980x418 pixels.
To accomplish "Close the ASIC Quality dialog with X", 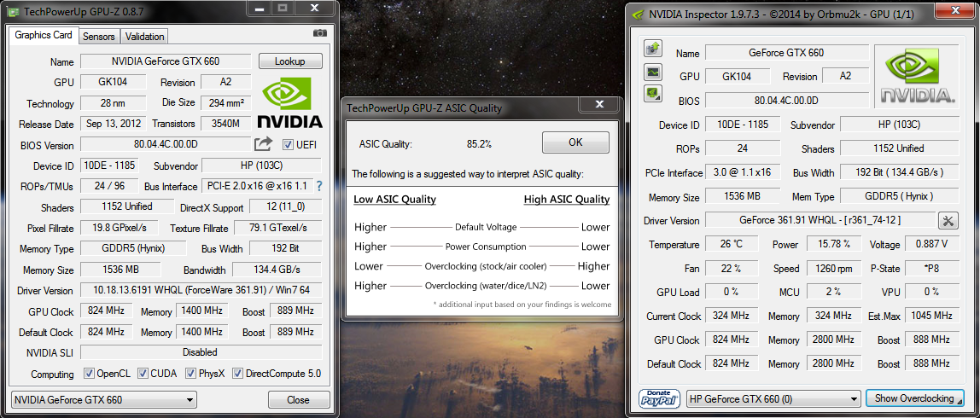I will 598,104.
